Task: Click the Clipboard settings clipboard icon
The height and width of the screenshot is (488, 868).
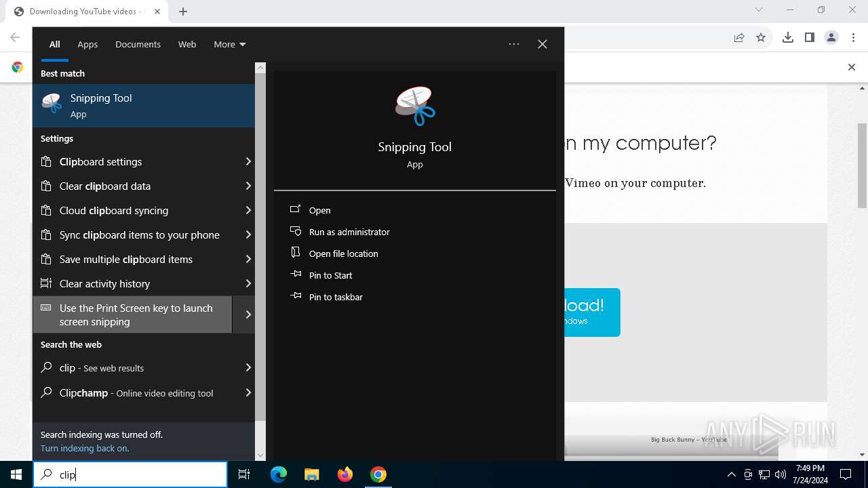Action: (x=46, y=161)
